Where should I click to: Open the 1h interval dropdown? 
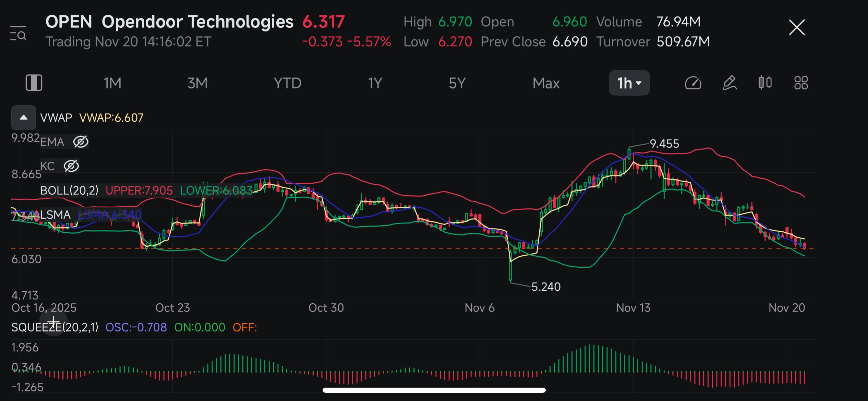pyautogui.click(x=629, y=83)
